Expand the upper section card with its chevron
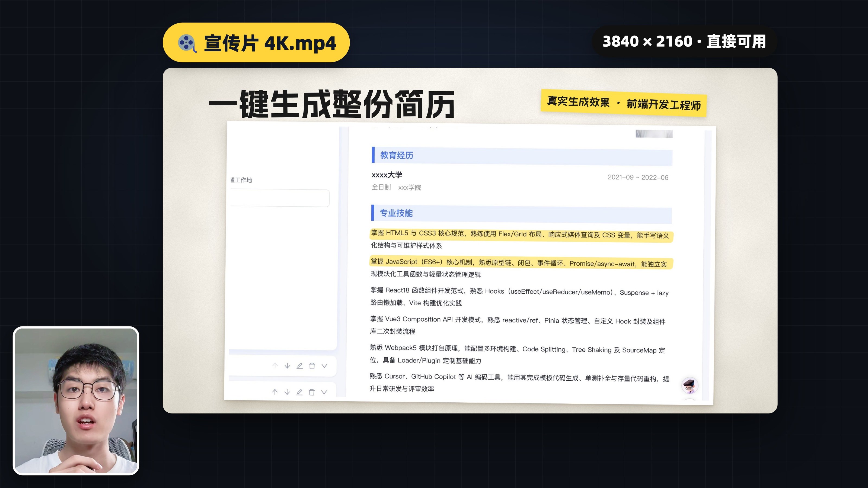868x488 pixels. coord(324,366)
